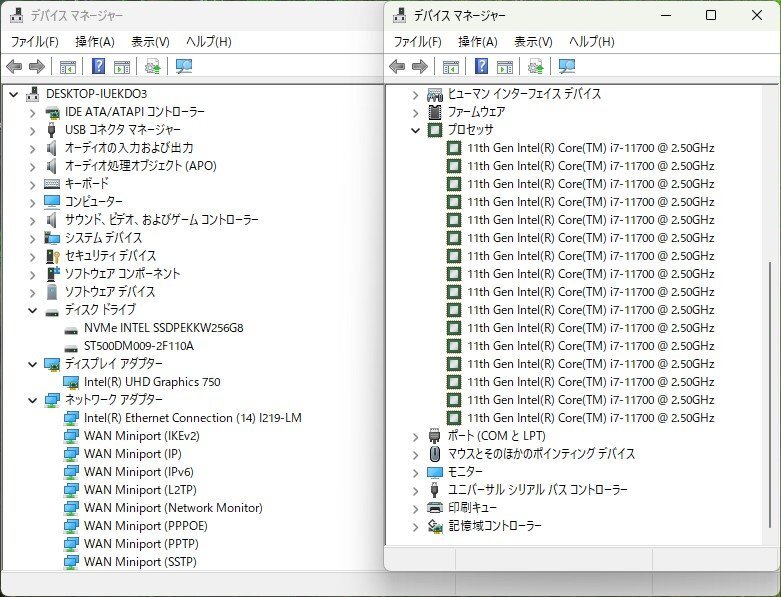Open ファイル(F) menu in left window
The height and width of the screenshot is (597, 781).
tap(34, 42)
